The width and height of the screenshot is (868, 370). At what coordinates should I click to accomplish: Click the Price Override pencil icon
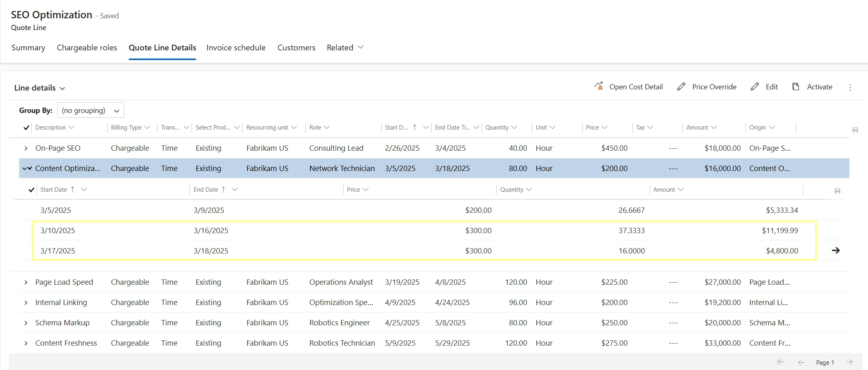pos(681,87)
